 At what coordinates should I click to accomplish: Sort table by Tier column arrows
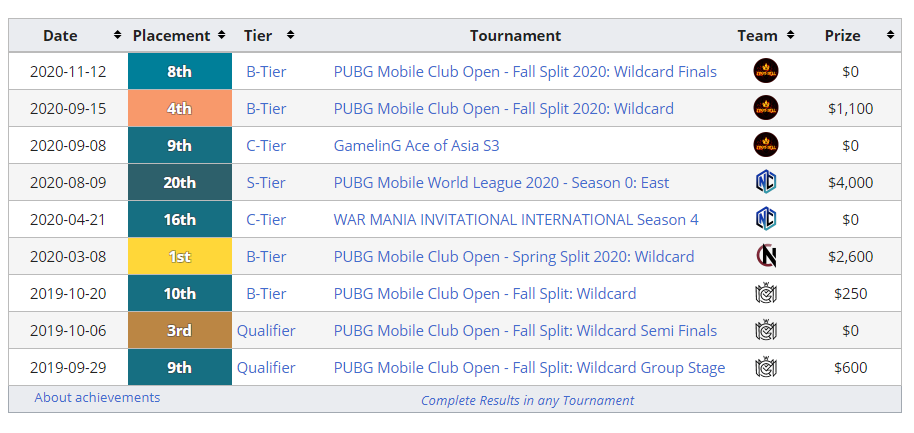tap(290, 35)
